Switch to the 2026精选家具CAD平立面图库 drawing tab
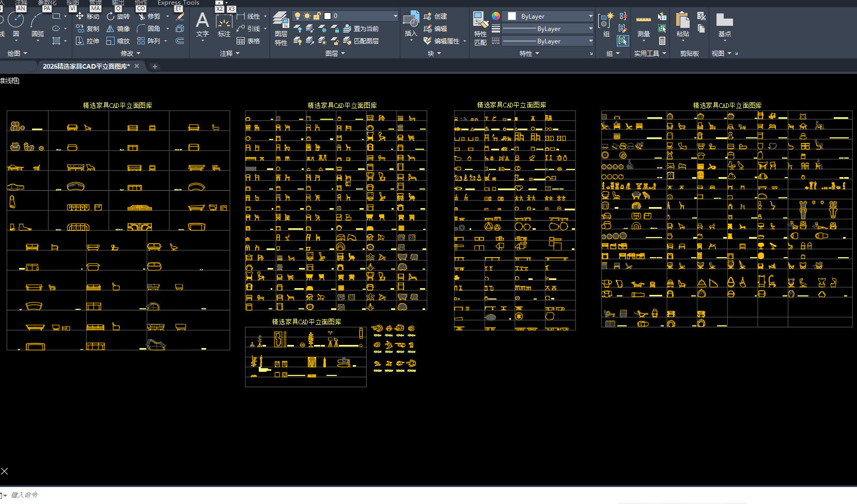The height and width of the screenshot is (504, 857). coord(86,66)
